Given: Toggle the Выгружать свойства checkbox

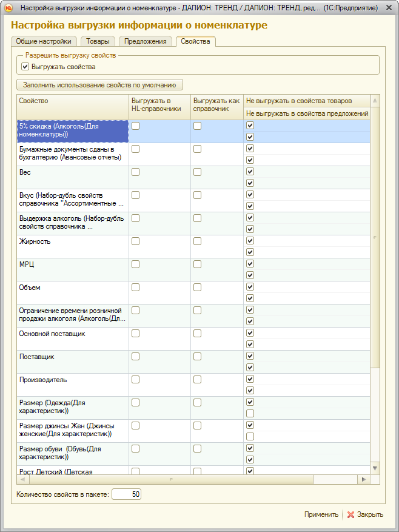Looking at the screenshot, I should 25,67.
